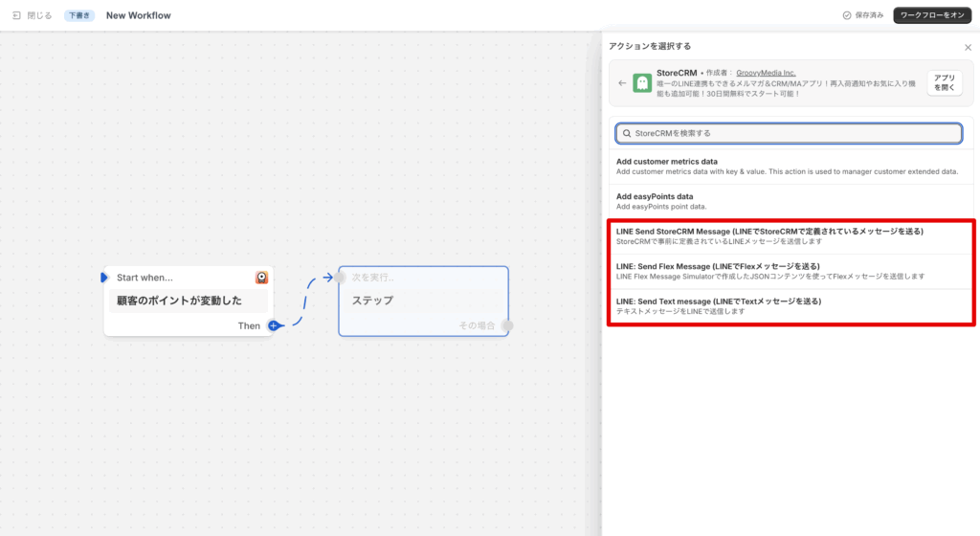Select the New Workflow title
The image size is (980, 536).
138,15
